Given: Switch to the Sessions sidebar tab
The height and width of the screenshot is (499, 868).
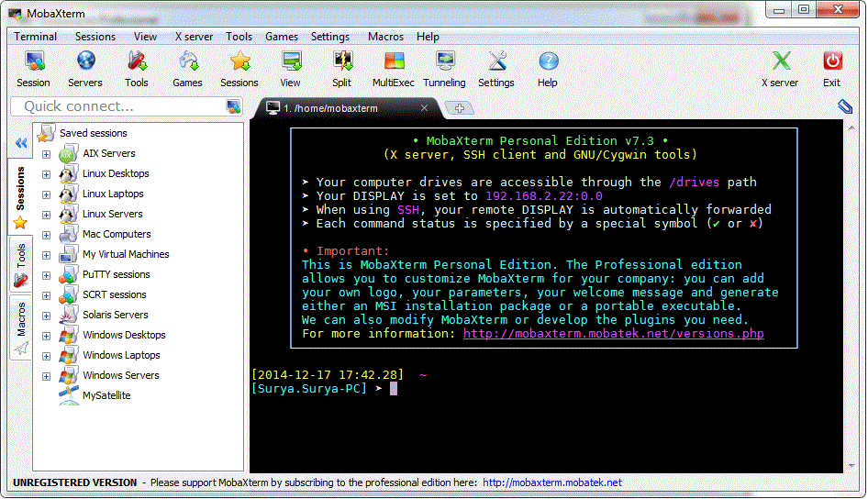Looking at the screenshot, I should (20, 196).
